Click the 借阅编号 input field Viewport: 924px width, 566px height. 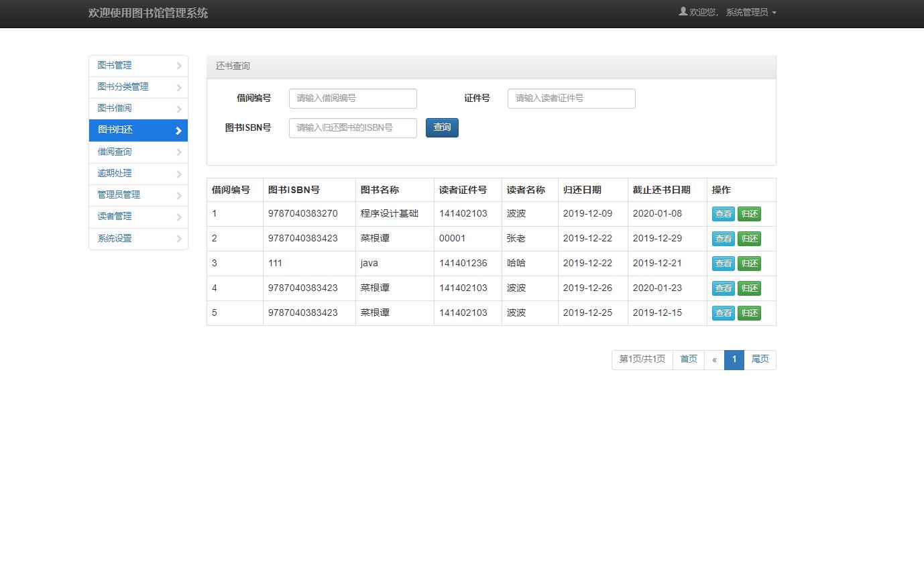[353, 99]
